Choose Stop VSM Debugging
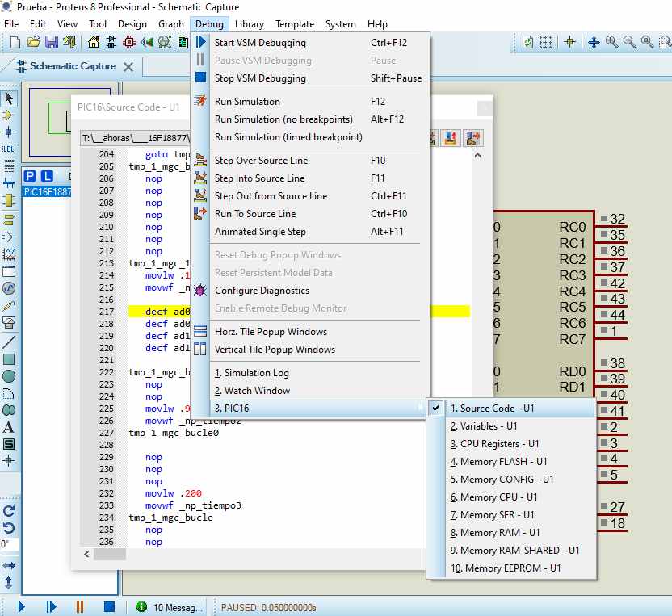 (311, 78)
